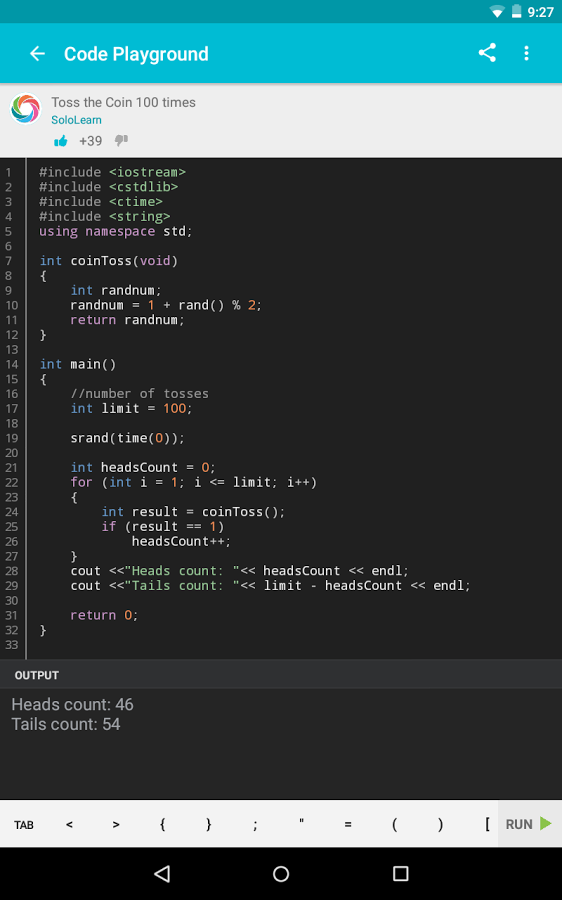Downvote with the thumbs-down icon

click(121, 141)
